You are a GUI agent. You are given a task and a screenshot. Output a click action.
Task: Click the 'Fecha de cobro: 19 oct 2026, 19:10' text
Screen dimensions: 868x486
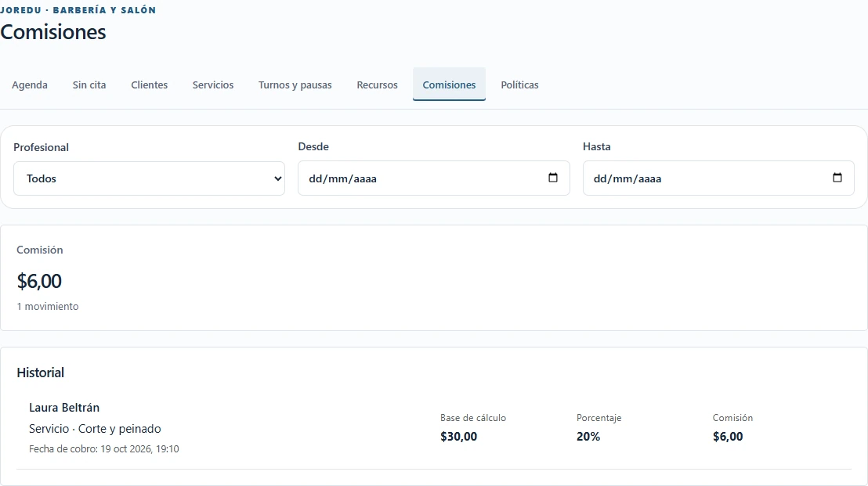[x=104, y=449]
